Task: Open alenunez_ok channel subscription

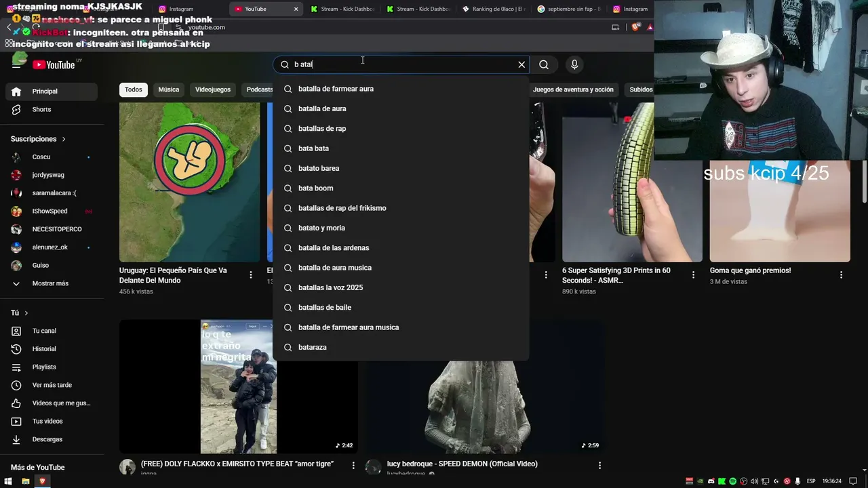Action: (x=51, y=247)
